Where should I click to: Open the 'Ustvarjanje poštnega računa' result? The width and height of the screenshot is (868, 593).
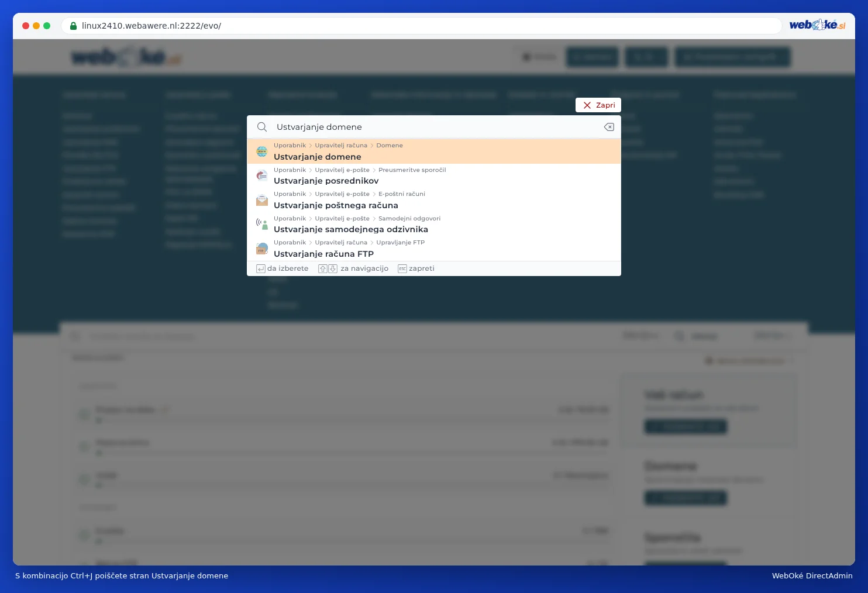(x=434, y=200)
